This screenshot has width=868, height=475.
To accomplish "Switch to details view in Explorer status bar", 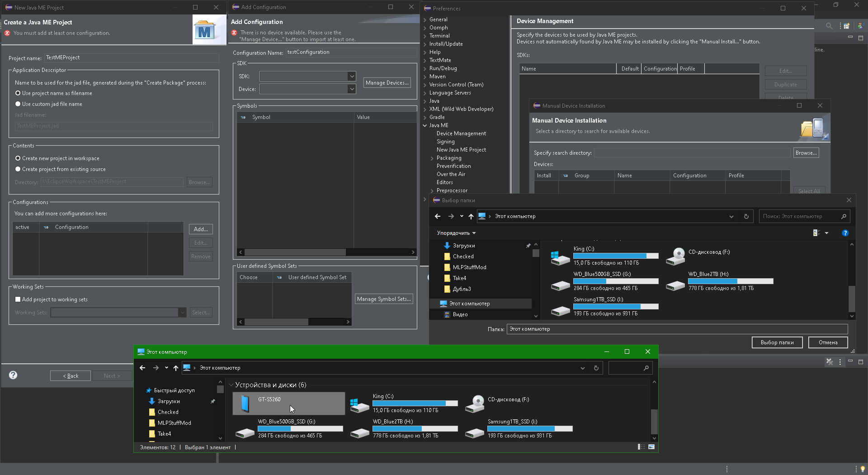I will (x=641, y=447).
